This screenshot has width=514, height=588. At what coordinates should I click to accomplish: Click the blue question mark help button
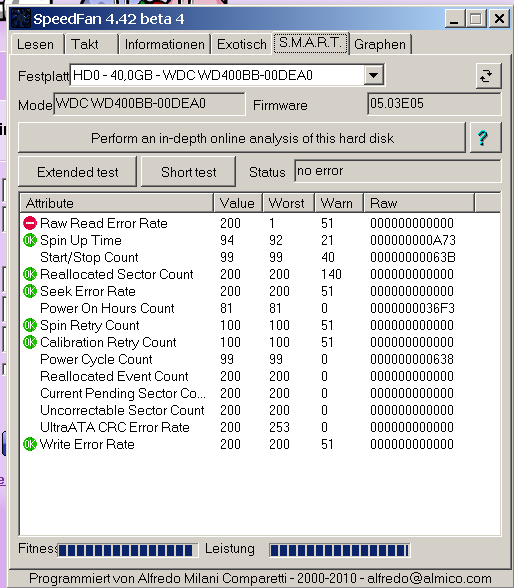pos(485,138)
